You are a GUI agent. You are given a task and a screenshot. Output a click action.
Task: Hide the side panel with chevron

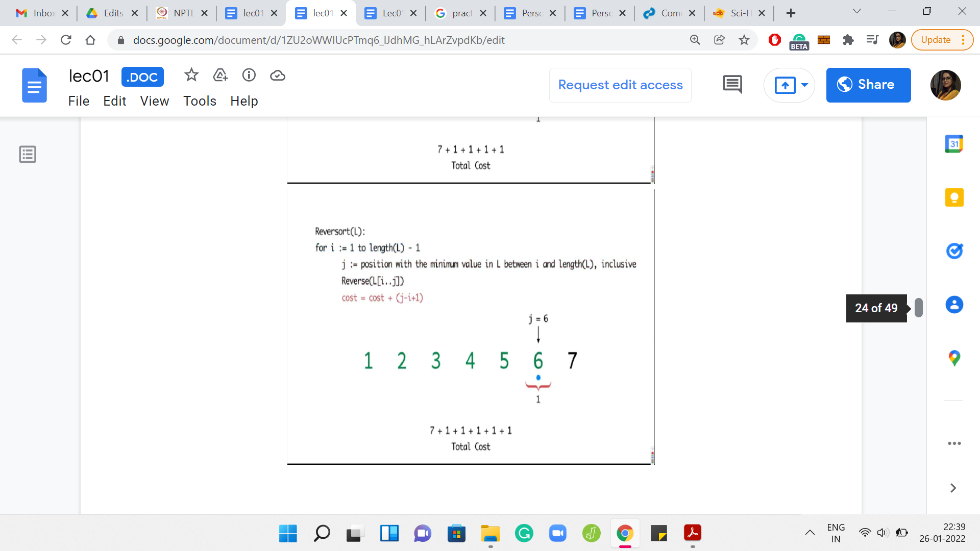click(x=952, y=488)
